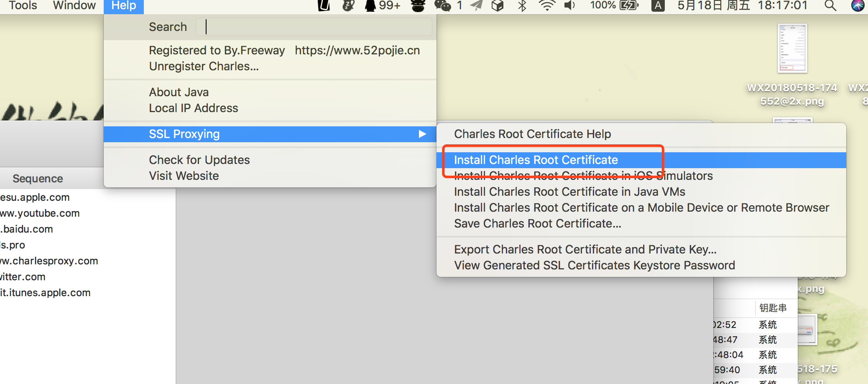Select the itunes.apple.com host row
This screenshot has width=868, height=384.
click(x=88, y=292)
